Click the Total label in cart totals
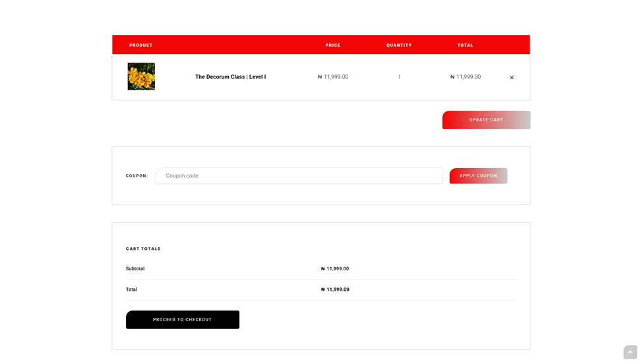 click(x=131, y=289)
